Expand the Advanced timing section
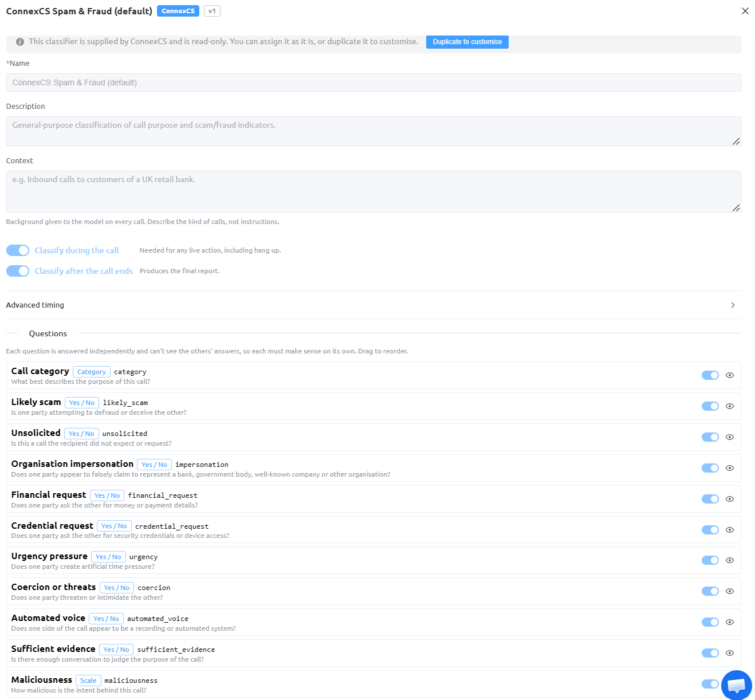This screenshot has height=700, width=755. pyautogui.click(x=373, y=305)
